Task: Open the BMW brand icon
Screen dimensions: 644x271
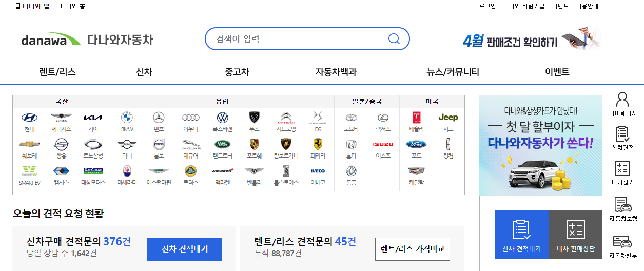Action: click(x=127, y=118)
